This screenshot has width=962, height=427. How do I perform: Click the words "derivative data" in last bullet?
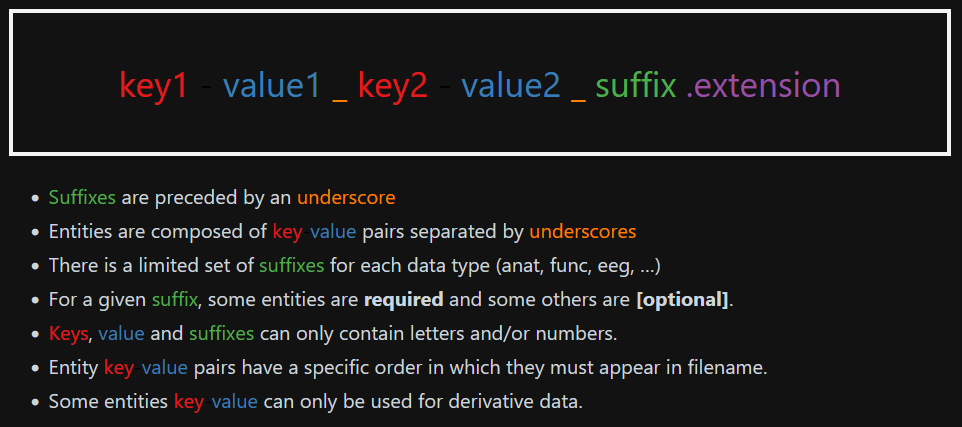(520, 402)
